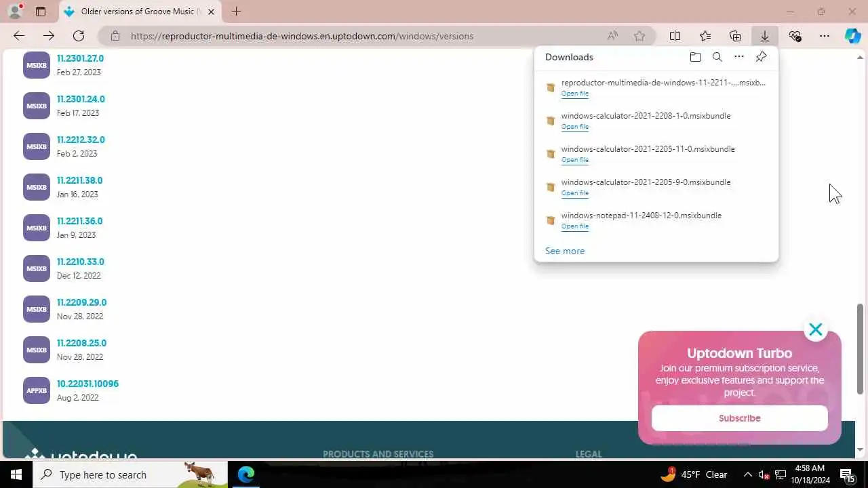The height and width of the screenshot is (488, 868).
Task: Open version 11.2208.25.0 link
Action: (81, 343)
